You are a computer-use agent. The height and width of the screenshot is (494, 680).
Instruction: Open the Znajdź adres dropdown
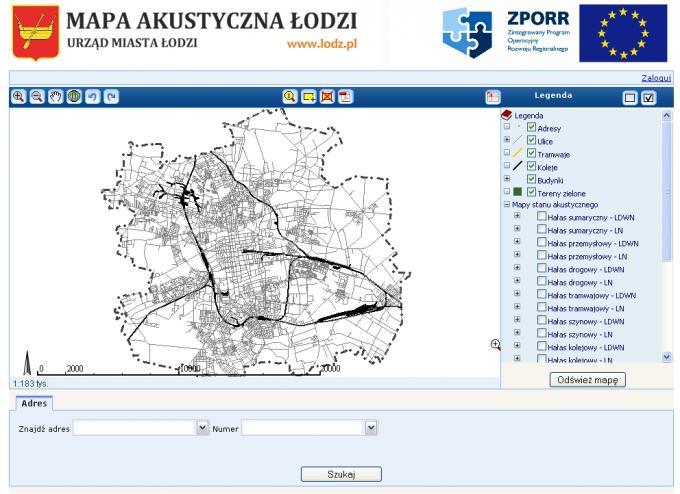[201, 428]
